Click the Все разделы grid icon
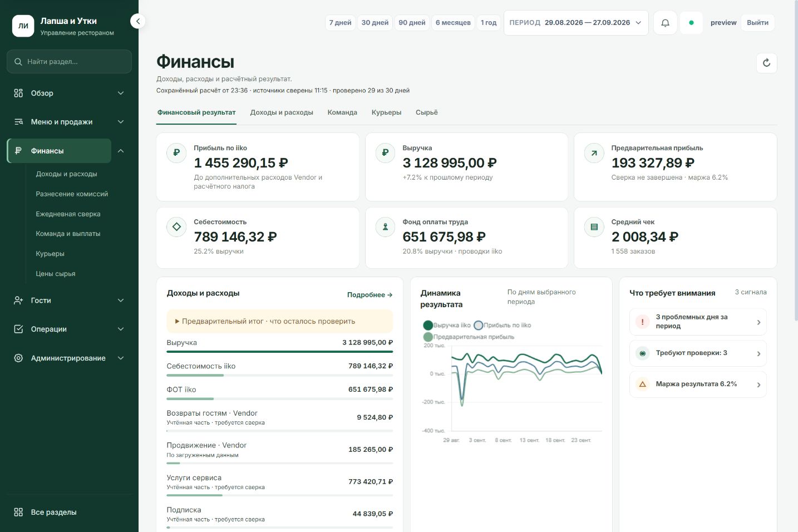Screen dimensions: 798x532 coord(18,512)
